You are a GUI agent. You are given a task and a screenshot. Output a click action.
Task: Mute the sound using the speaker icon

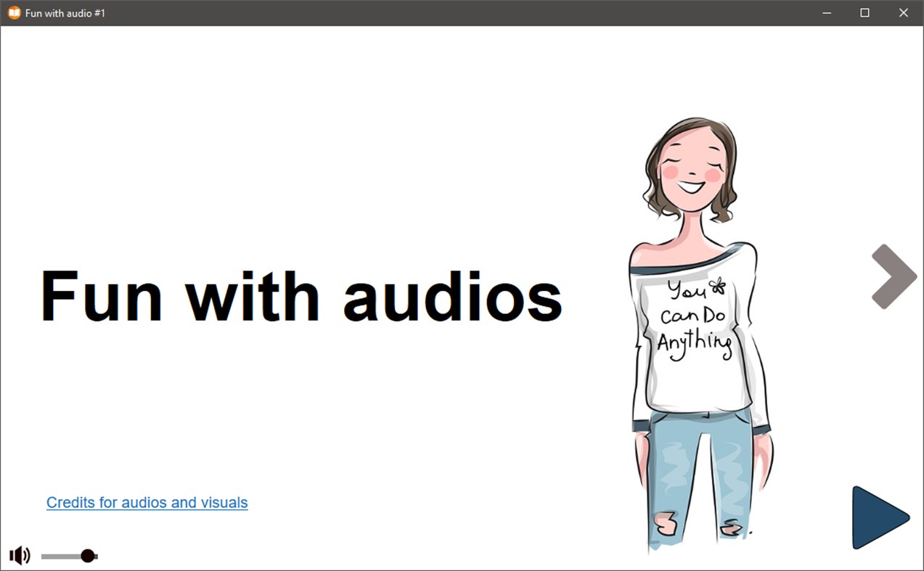point(20,556)
